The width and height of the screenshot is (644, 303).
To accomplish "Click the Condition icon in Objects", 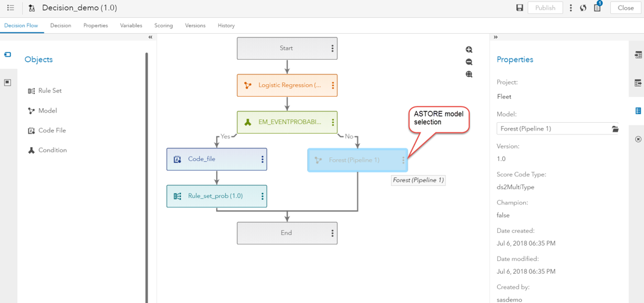I will tap(31, 150).
